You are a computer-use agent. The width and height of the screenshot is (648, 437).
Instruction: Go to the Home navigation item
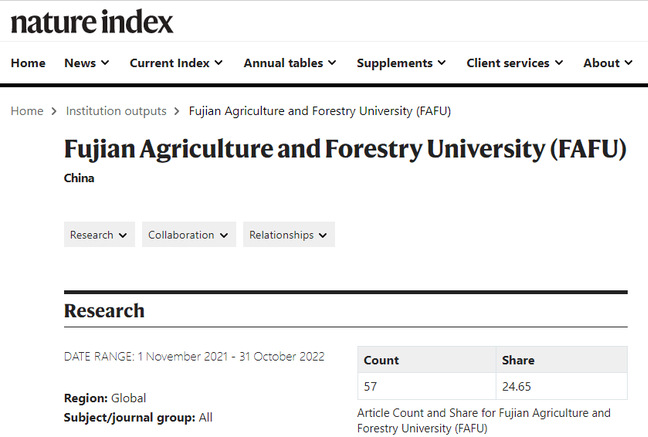28,63
